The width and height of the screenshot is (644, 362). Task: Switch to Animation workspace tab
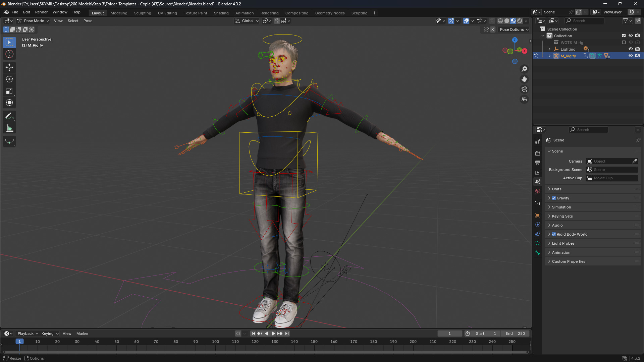[245, 13]
